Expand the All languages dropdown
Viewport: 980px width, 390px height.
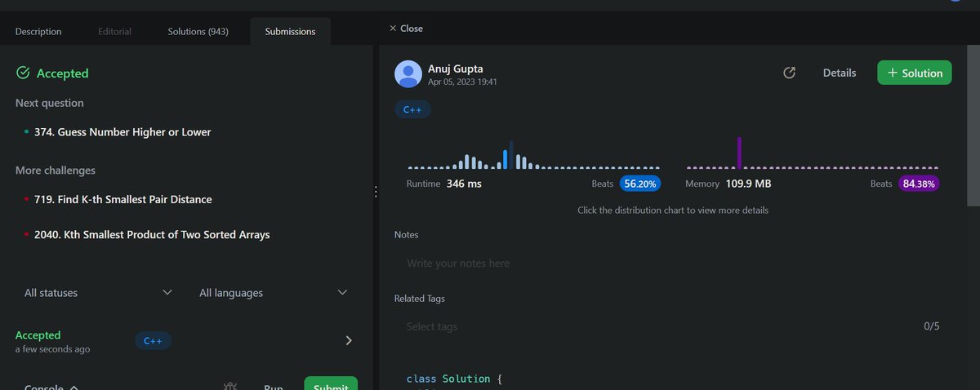pyautogui.click(x=274, y=292)
